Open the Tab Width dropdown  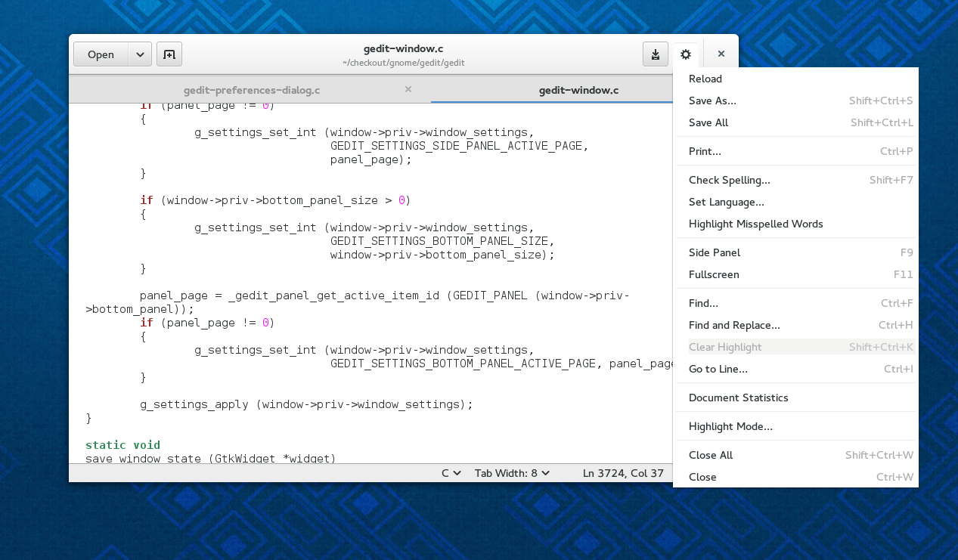tap(512, 472)
